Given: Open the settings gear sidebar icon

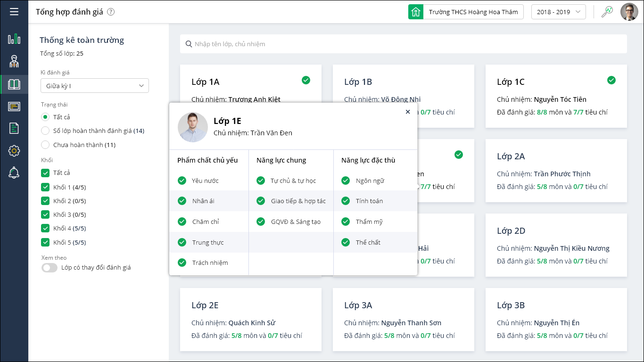Looking at the screenshot, I should point(14,151).
